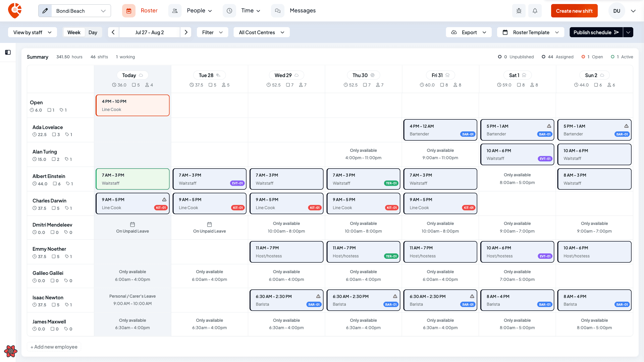644x362 pixels.
Task: Switch to Week view
Action: point(74,32)
